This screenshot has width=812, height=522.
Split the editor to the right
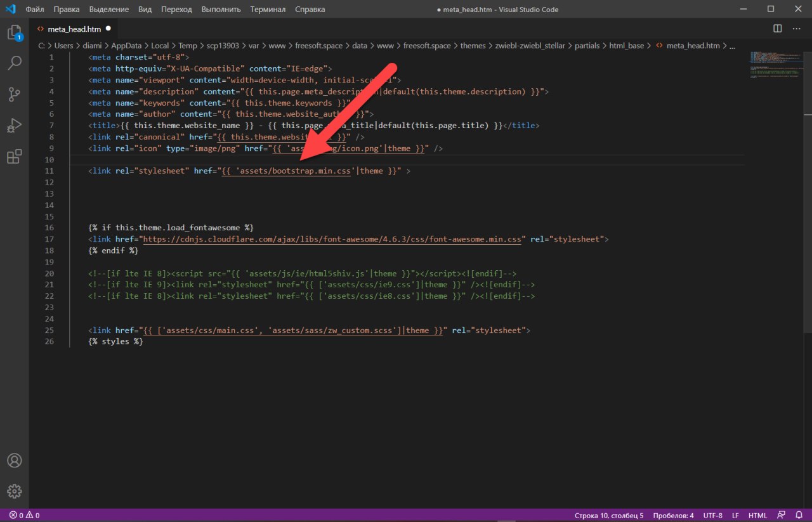pos(778,29)
